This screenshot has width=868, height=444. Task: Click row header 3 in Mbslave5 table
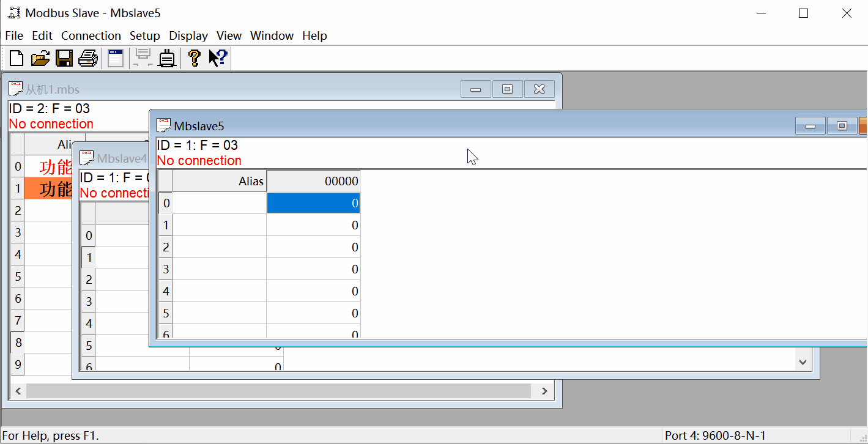point(166,269)
